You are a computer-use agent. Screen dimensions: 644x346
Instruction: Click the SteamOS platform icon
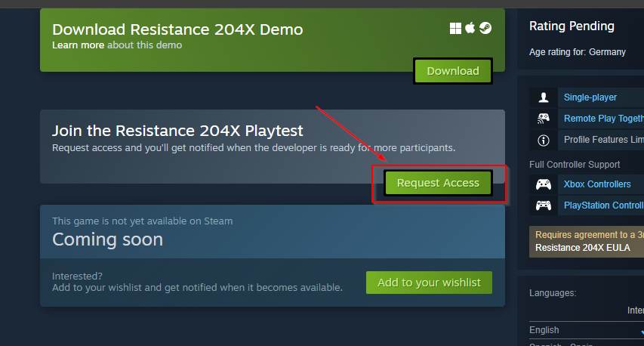(x=485, y=28)
